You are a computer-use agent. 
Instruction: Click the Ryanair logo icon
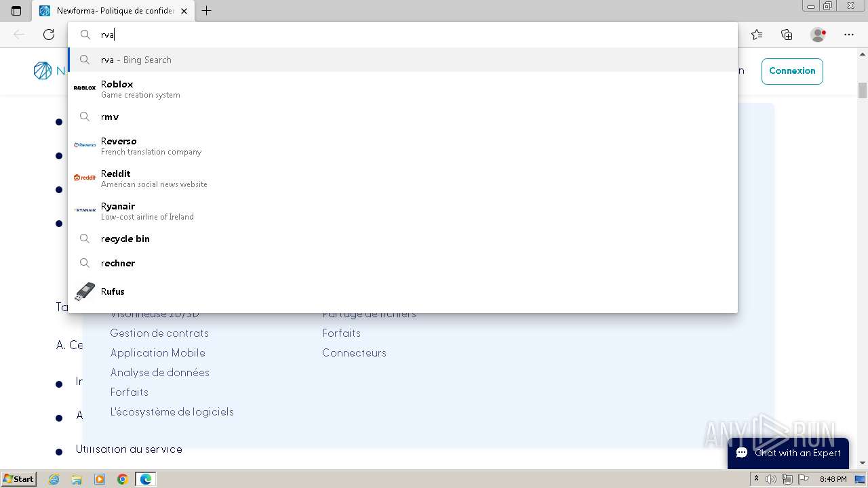(85, 210)
